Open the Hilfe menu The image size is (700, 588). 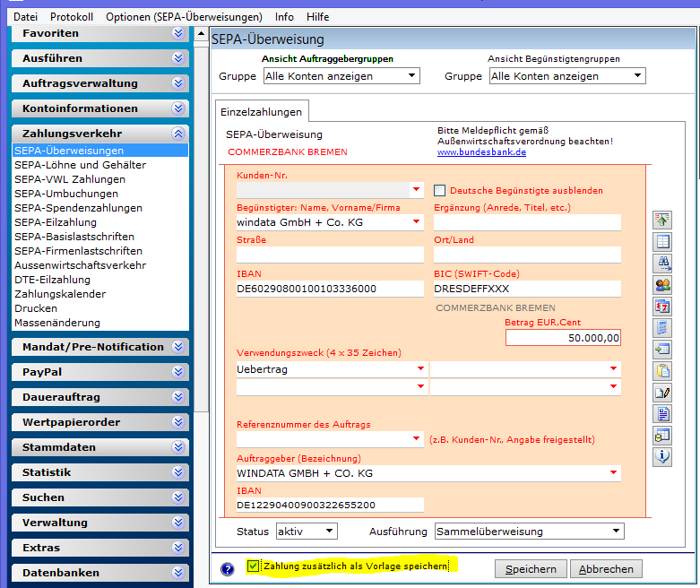[318, 17]
